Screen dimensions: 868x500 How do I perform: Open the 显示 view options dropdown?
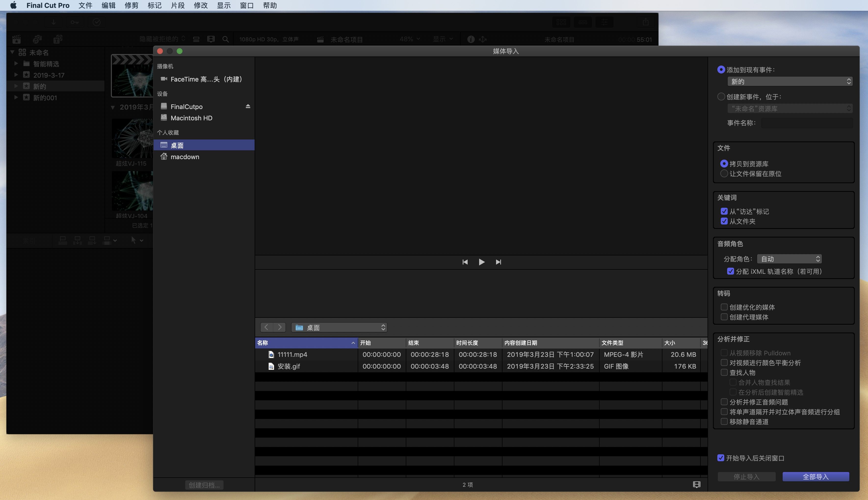coord(443,39)
